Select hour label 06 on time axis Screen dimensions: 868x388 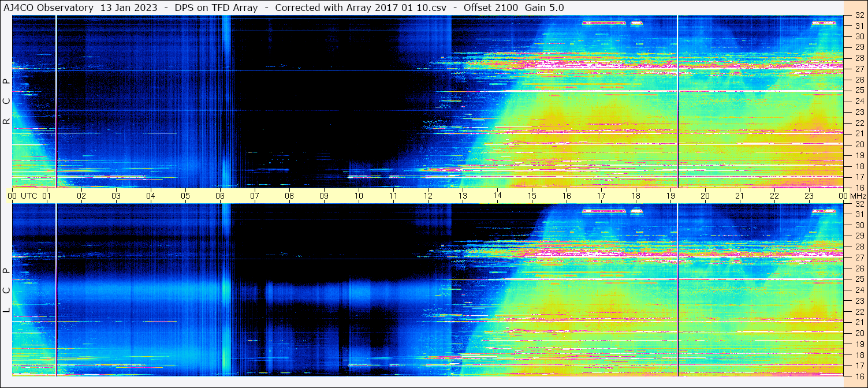[220, 196]
